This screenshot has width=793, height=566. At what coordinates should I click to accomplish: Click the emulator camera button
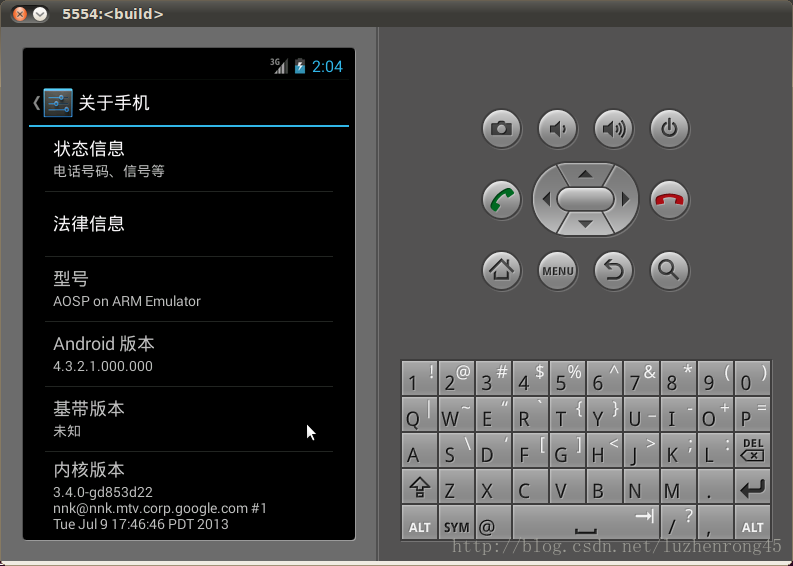pyautogui.click(x=501, y=128)
